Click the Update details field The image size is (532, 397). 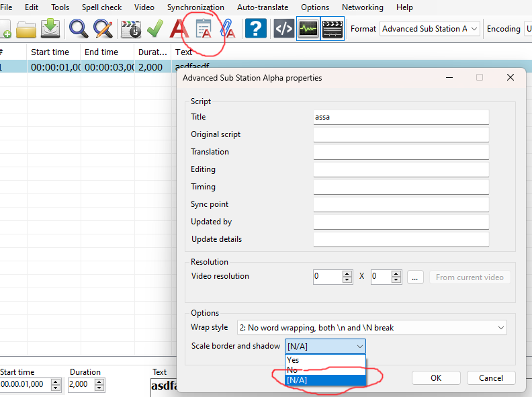401,240
